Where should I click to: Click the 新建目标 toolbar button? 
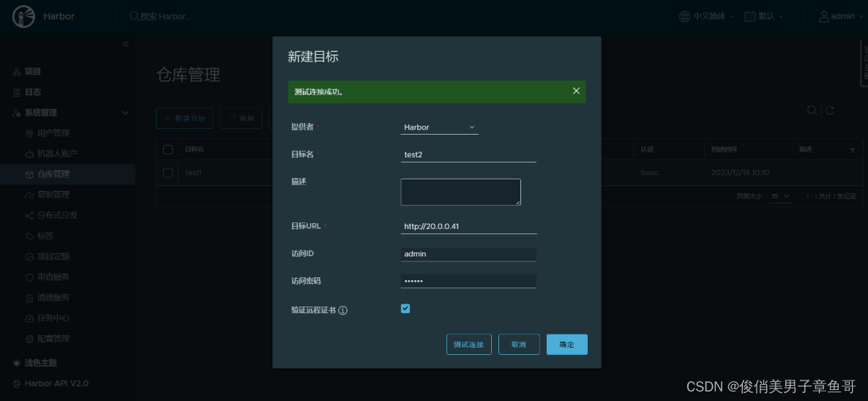click(x=185, y=119)
